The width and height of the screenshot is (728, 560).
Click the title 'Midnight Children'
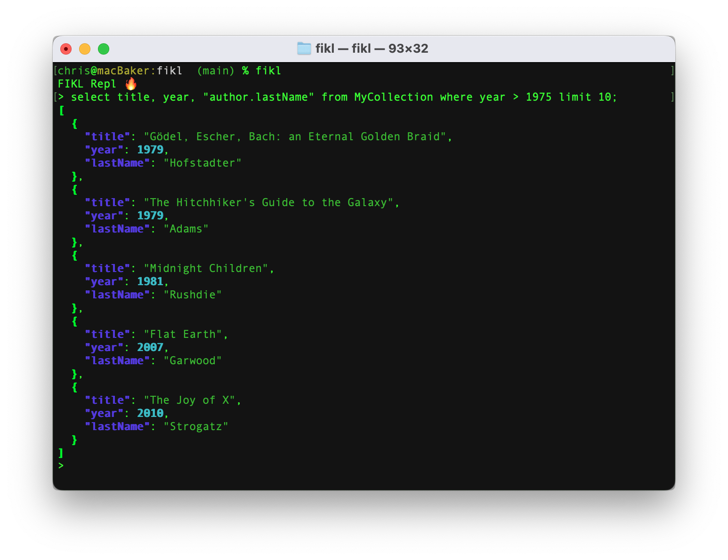[x=206, y=268]
